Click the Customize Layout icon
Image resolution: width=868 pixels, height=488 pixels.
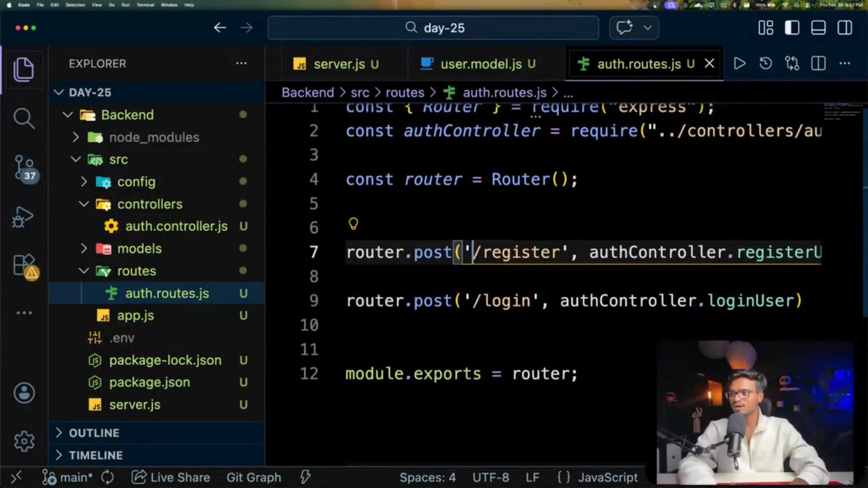click(765, 28)
